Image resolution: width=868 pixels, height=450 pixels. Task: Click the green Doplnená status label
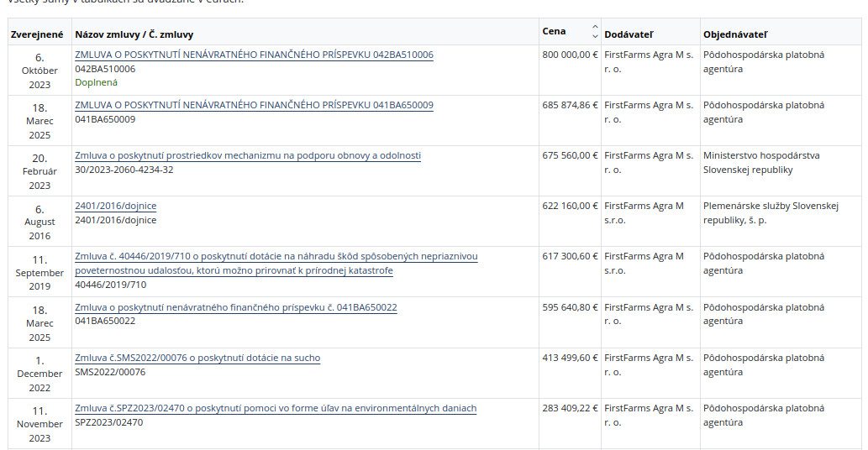(x=96, y=82)
